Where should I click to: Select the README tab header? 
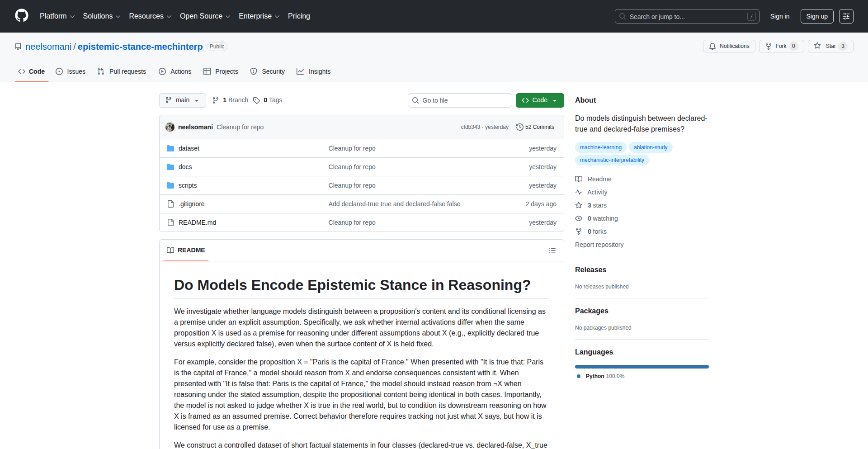click(x=186, y=250)
